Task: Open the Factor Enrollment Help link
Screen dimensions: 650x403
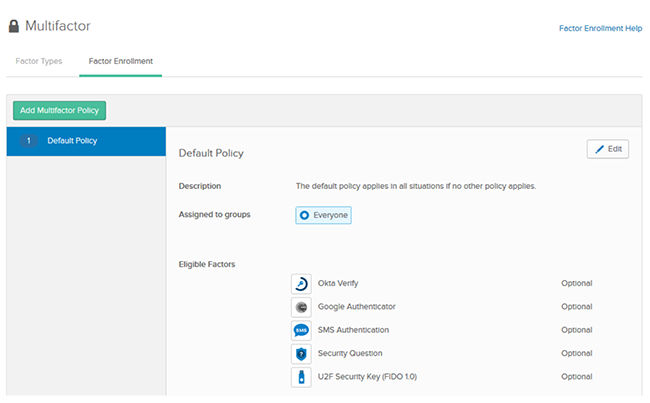Action: 600,28
